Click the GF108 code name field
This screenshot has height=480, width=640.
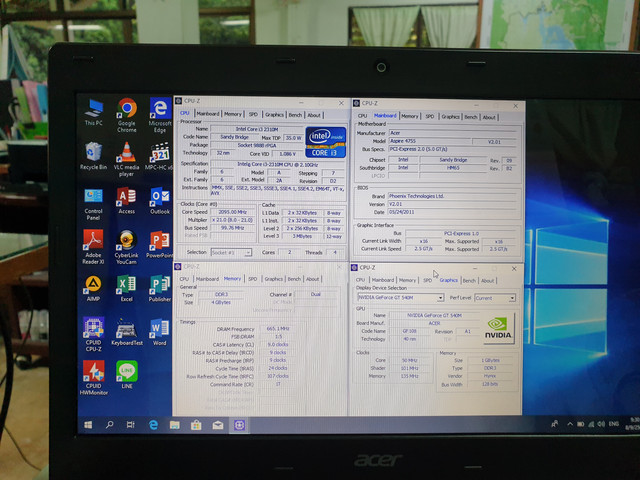pos(409,331)
